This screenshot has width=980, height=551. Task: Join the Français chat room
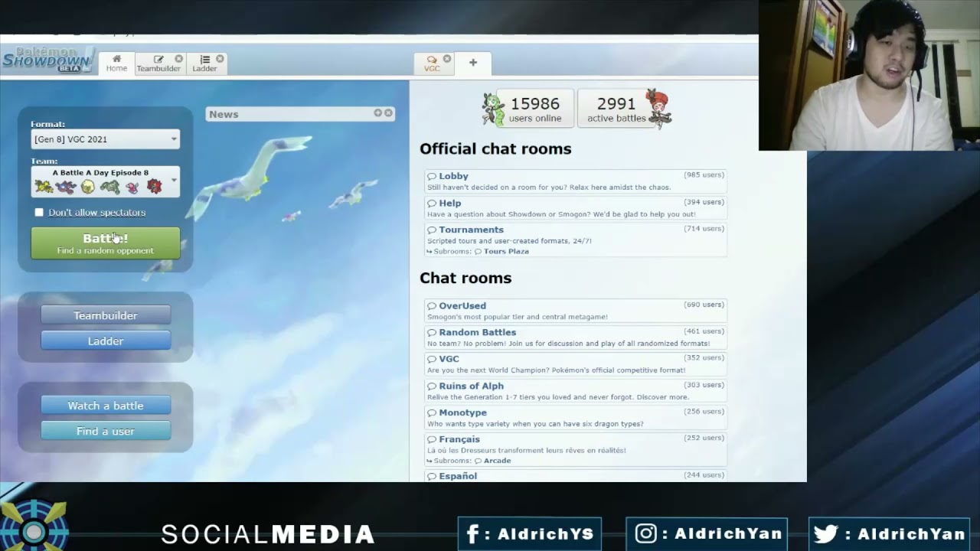pos(575,449)
